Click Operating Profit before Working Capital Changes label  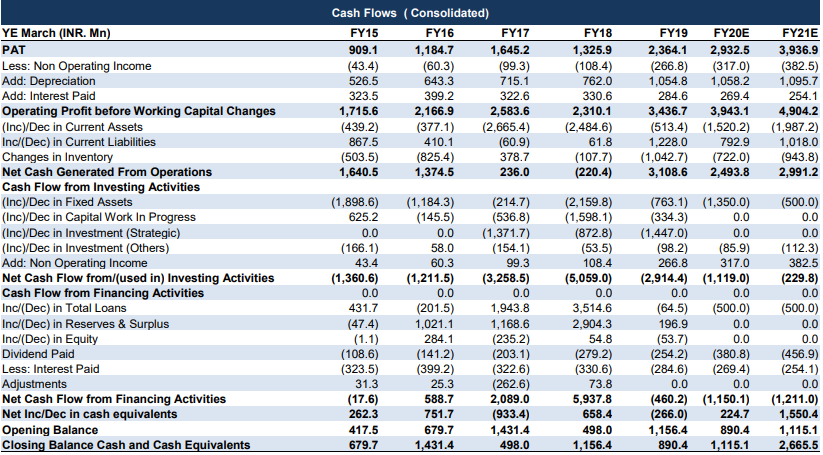pyautogui.click(x=139, y=111)
